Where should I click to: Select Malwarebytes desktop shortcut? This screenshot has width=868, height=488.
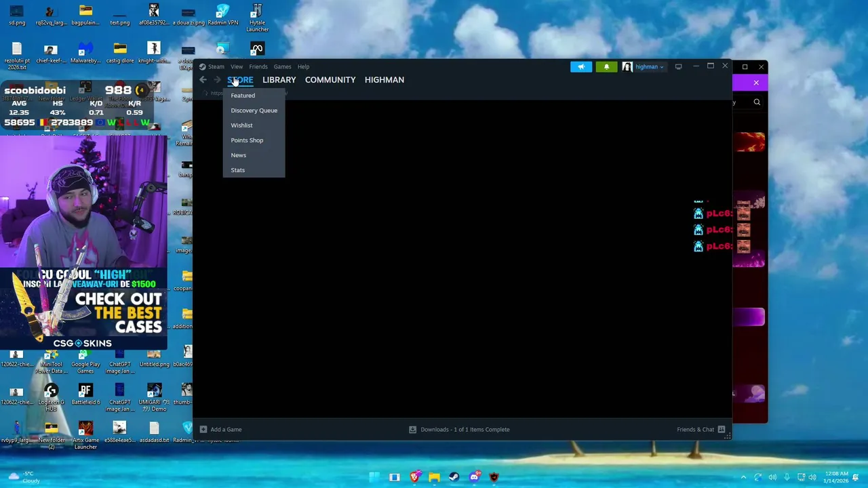tap(85, 53)
